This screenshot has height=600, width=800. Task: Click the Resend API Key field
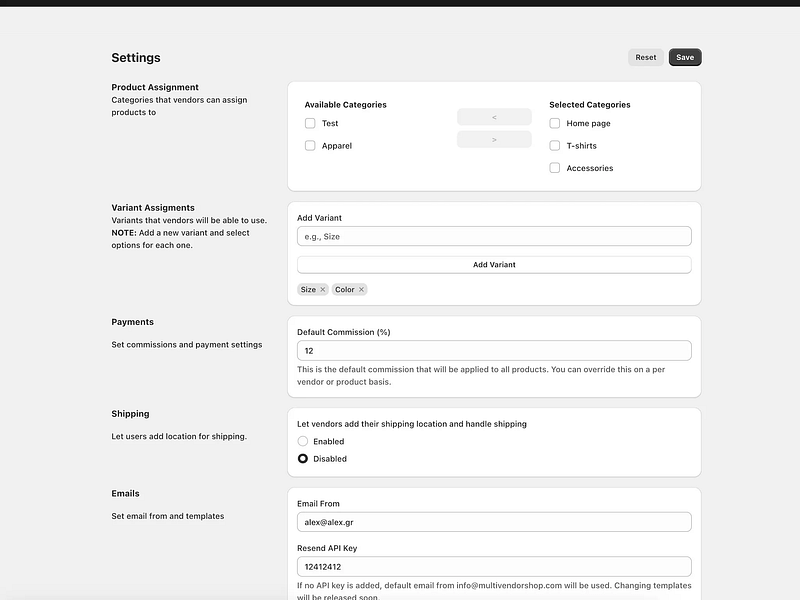(494, 566)
